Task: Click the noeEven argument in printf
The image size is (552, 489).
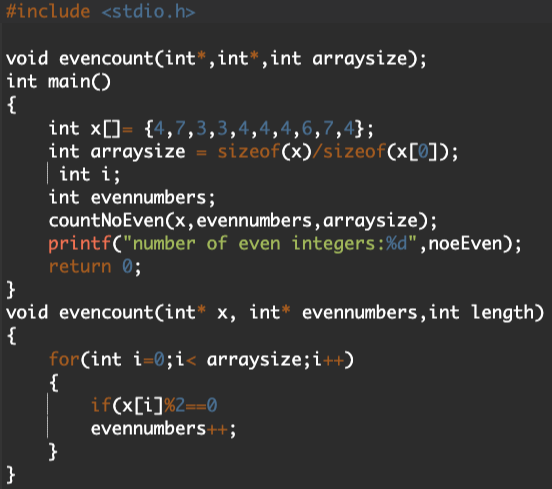Action: point(465,244)
